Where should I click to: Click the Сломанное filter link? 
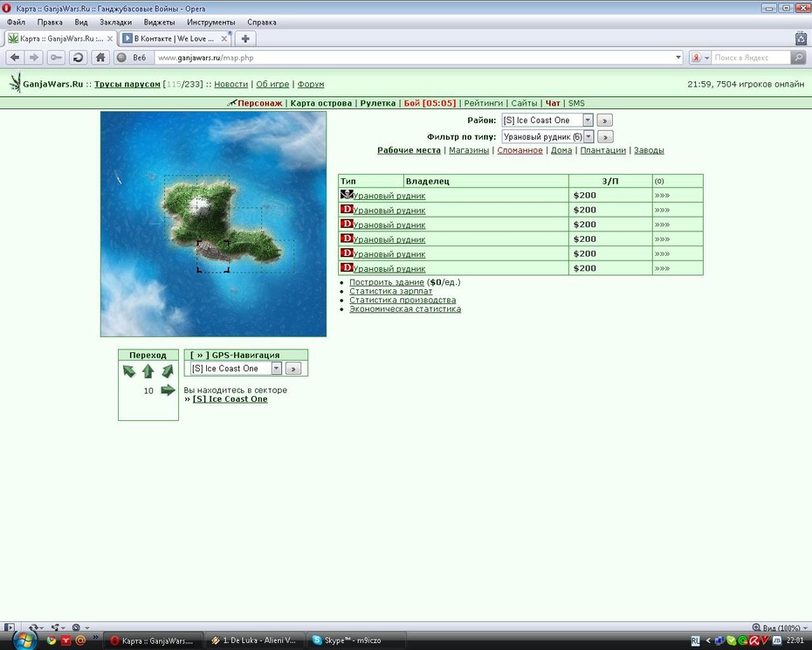pyautogui.click(x=520, y=150)
